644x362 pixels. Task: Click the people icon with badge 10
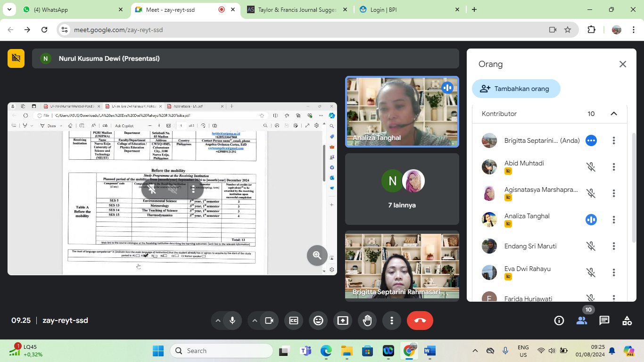point(582,321)
